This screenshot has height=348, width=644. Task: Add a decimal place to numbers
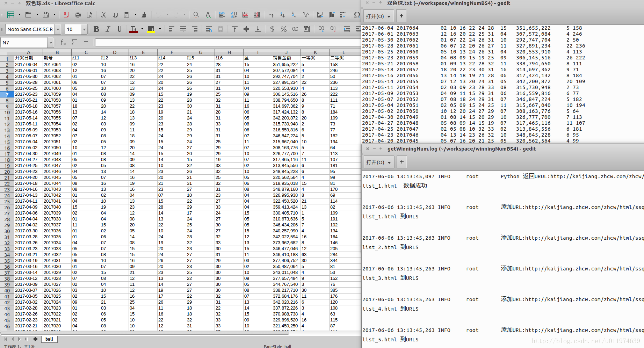click(321, 29)
